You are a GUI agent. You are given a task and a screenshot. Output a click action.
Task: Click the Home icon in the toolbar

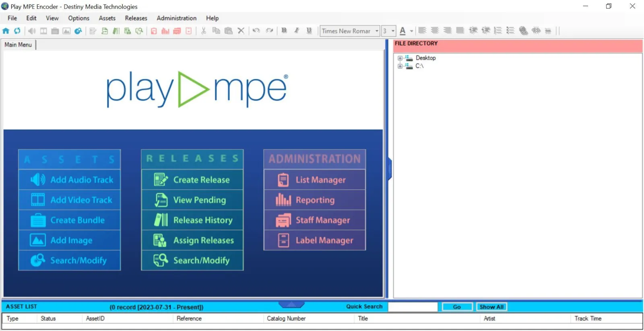6,31
